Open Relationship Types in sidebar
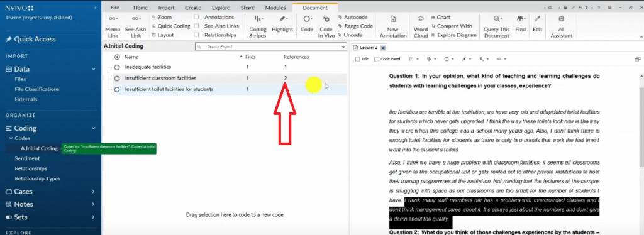 tap(37, 179)
